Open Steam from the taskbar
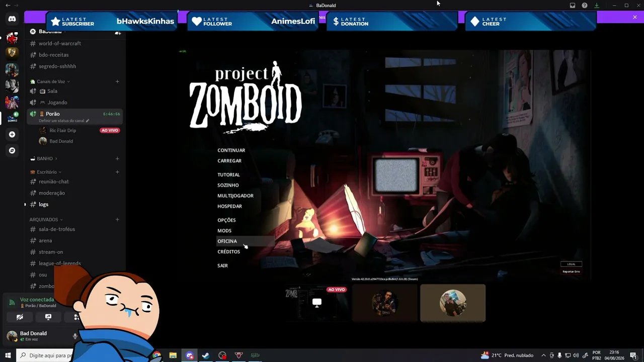Screen dimensions: 644x362 click(206, 355)
